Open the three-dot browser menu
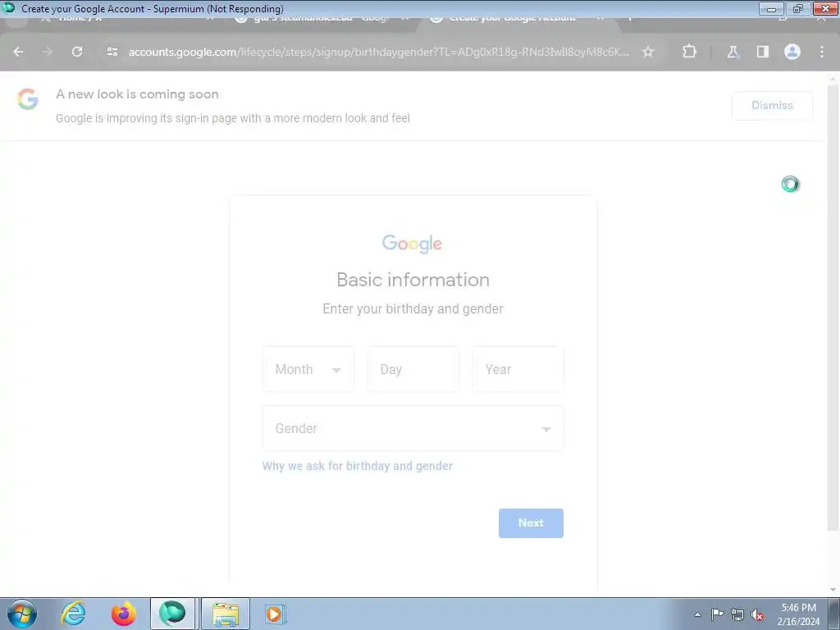840x630 pixels. click(x=822, y=52)
